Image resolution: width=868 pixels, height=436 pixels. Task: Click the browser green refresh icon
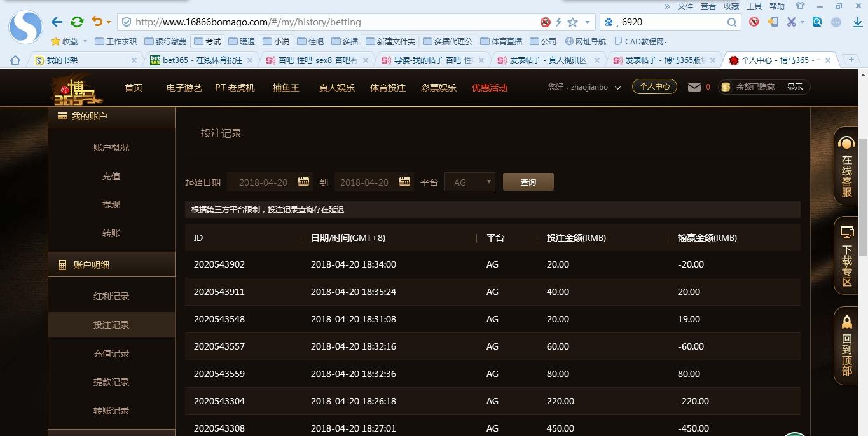77,22
